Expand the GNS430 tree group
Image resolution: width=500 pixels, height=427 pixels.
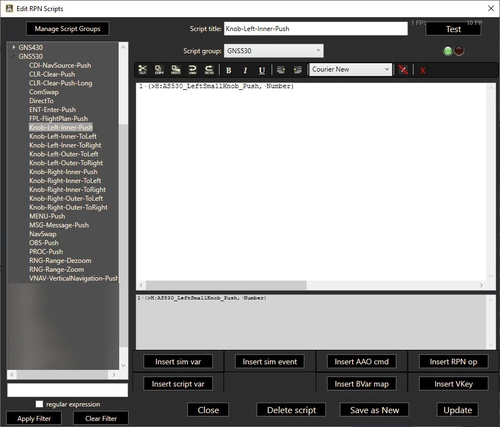14,47
